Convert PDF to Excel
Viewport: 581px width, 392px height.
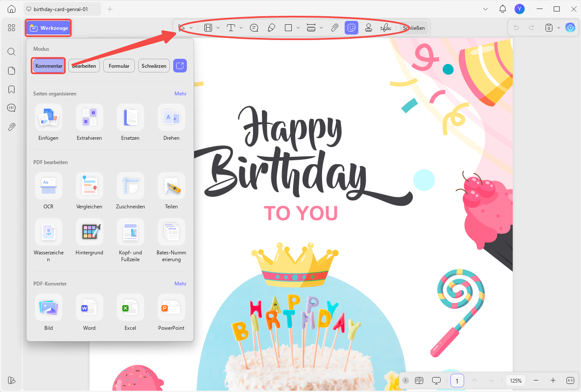(131, 312)
